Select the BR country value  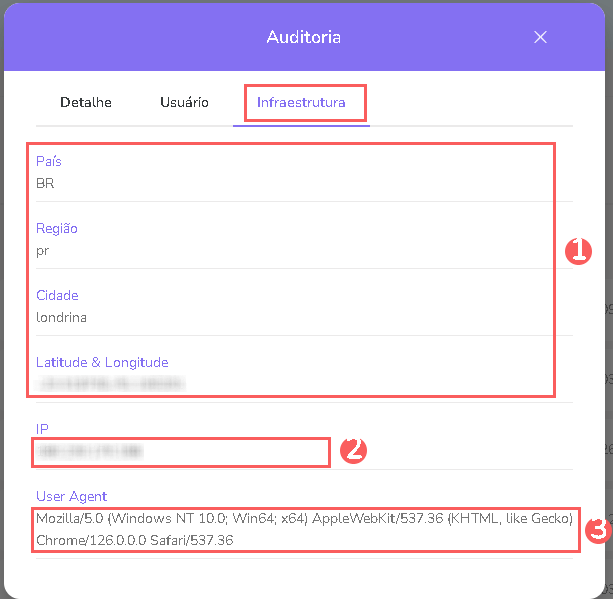pos(45,183)
